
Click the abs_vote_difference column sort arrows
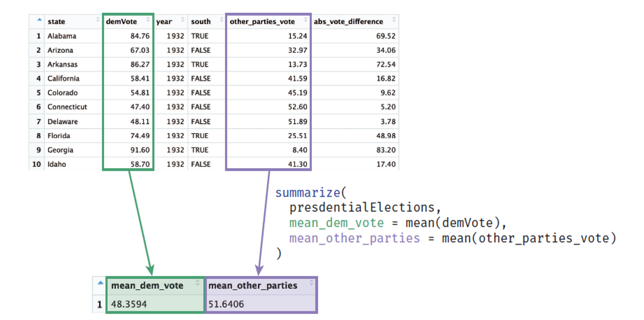(394, 20)
